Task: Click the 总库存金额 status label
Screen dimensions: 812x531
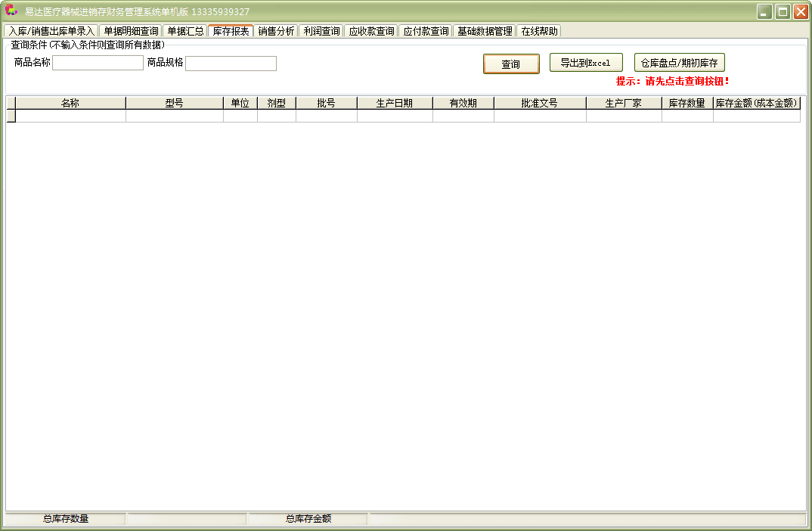Action: (308, 519)
